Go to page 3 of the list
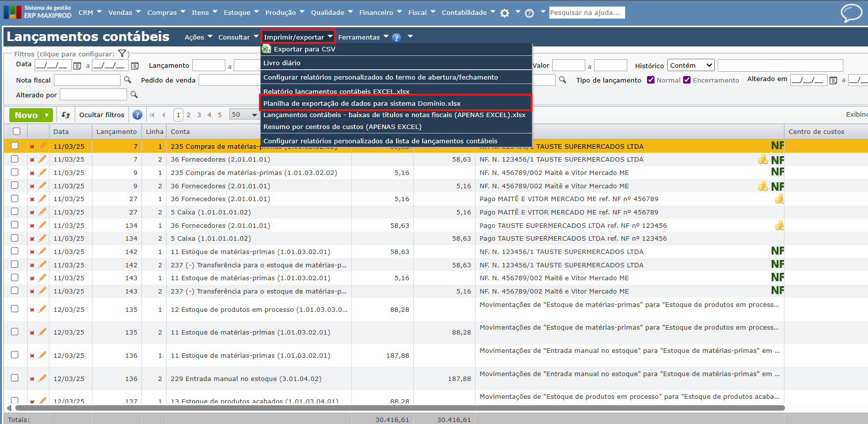The height and width of the screenshot is (424, 868). (x=199, y=115)
